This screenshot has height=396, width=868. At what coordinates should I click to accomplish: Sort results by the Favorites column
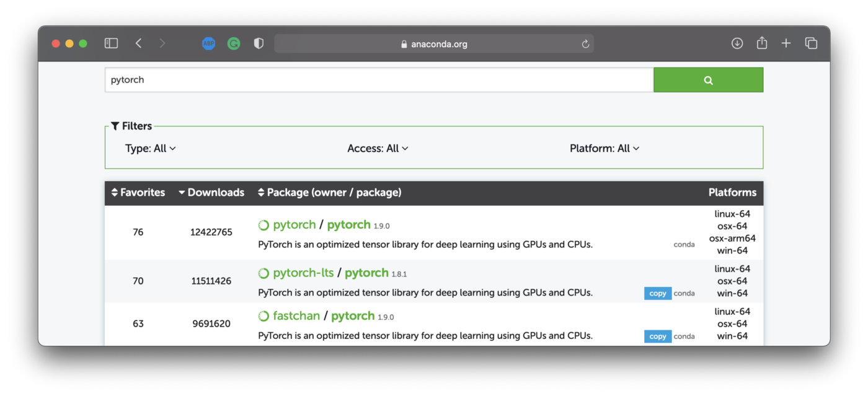coord(138,193)
